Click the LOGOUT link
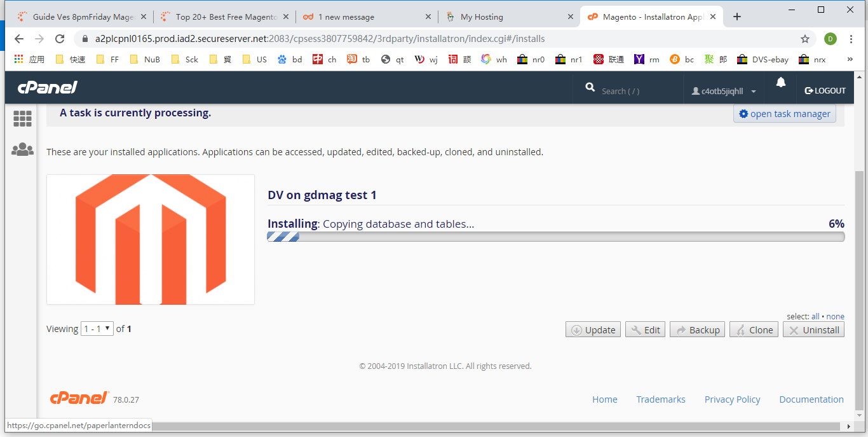This screenshot has height=437, width=868. tap(825, 91)
